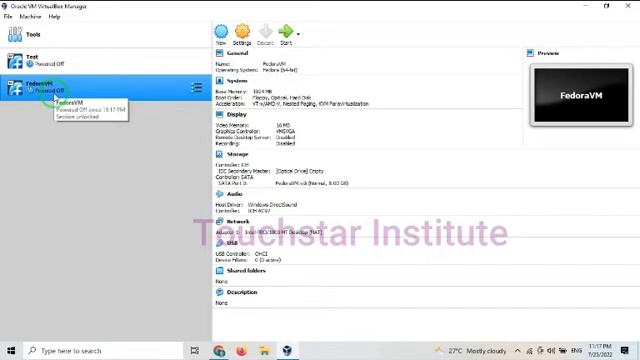Open the Storage section heading link
640x360 pixels.
point(238,154)
